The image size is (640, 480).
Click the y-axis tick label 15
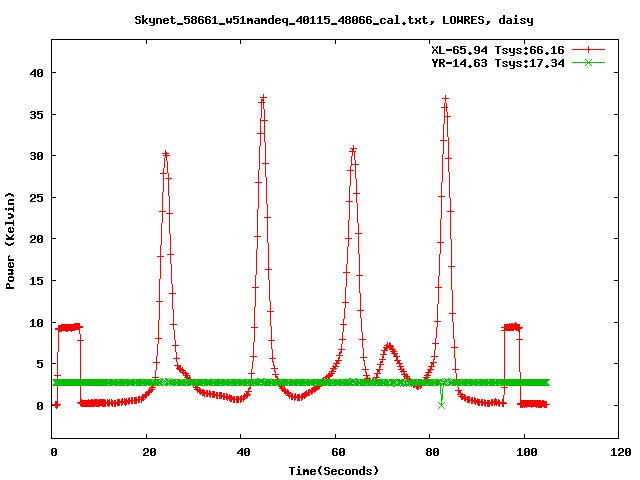pyautogui.click(x=37, y=281)
